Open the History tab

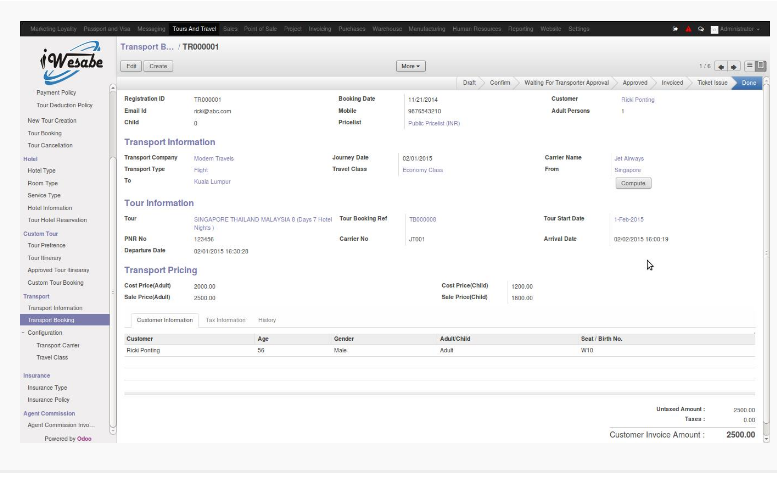pyautogui.click(x=267, y=320)
